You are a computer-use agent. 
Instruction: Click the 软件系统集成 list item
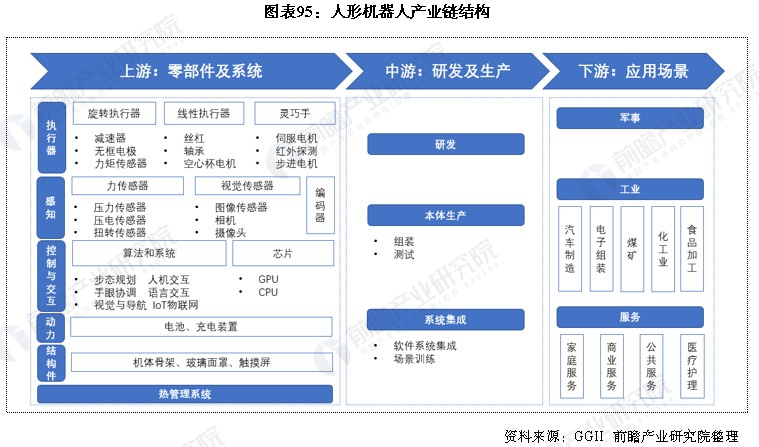click(x=425, y=346)
